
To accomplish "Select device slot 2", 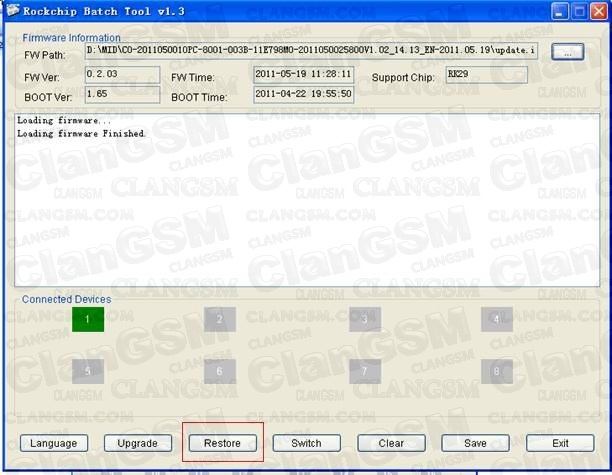I will [220, 319].
